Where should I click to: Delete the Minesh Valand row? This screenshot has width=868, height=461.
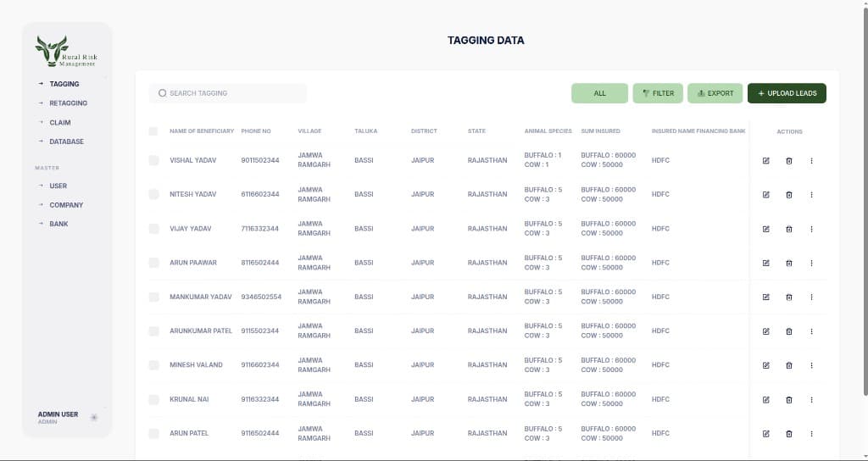789,365
